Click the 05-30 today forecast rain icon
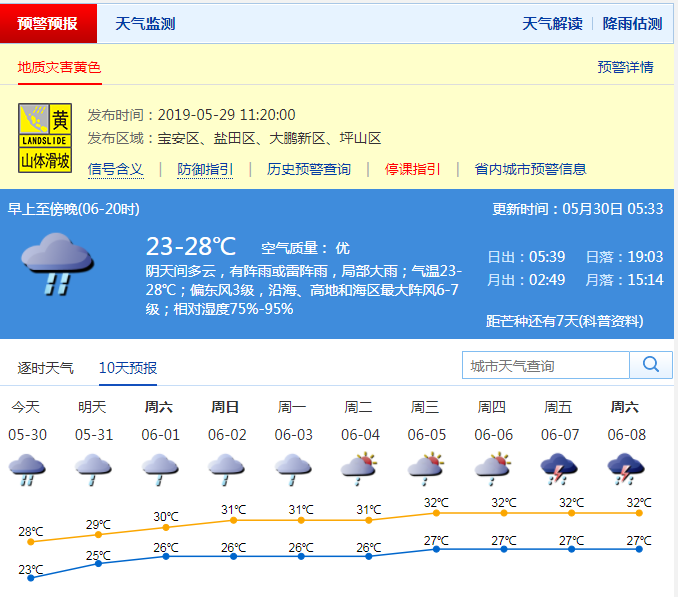This screenshot has height=597, width=678. (25, 469)
